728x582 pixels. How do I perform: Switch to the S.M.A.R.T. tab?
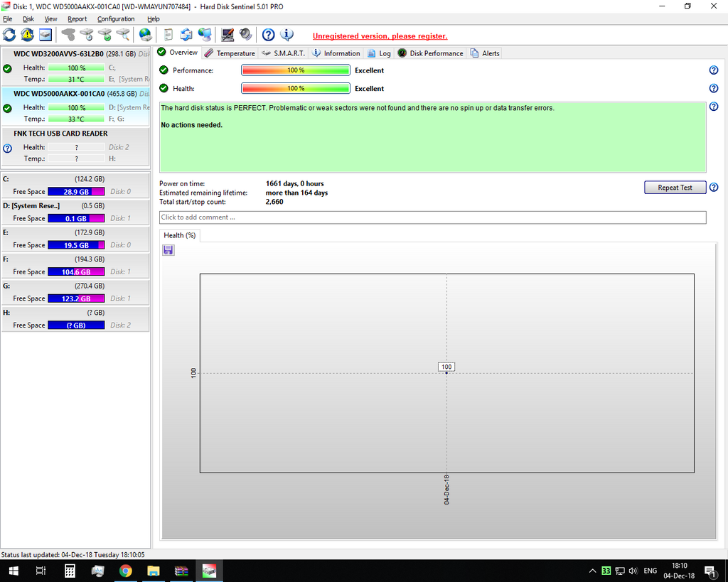283,53
